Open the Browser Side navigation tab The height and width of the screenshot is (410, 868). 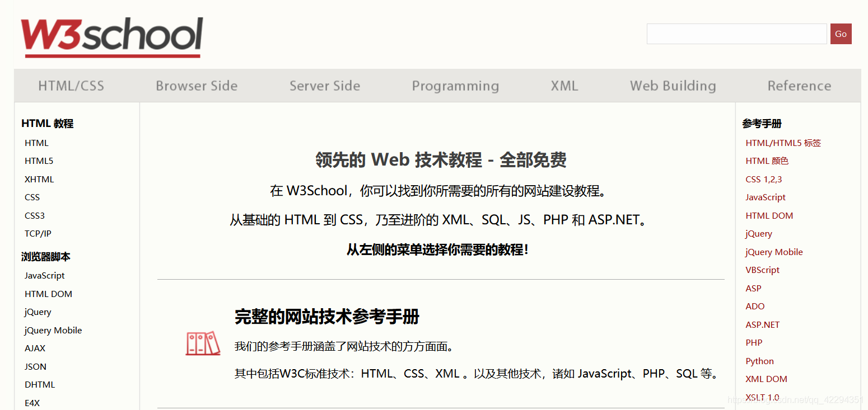point(197,86)
